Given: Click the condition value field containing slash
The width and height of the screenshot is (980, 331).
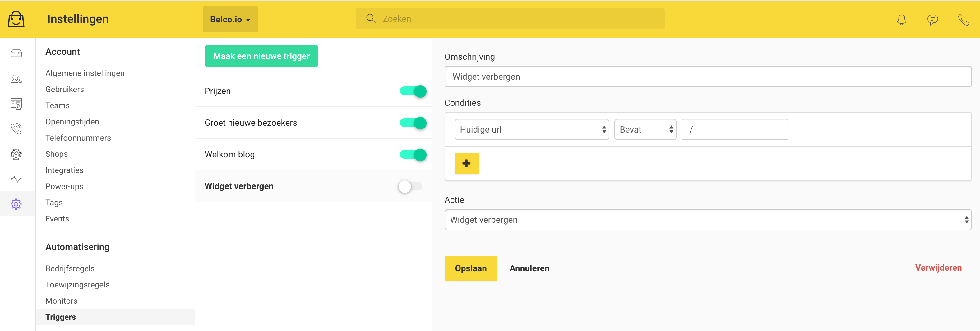Looking at the screenshot, I should (x=734, y=129).
